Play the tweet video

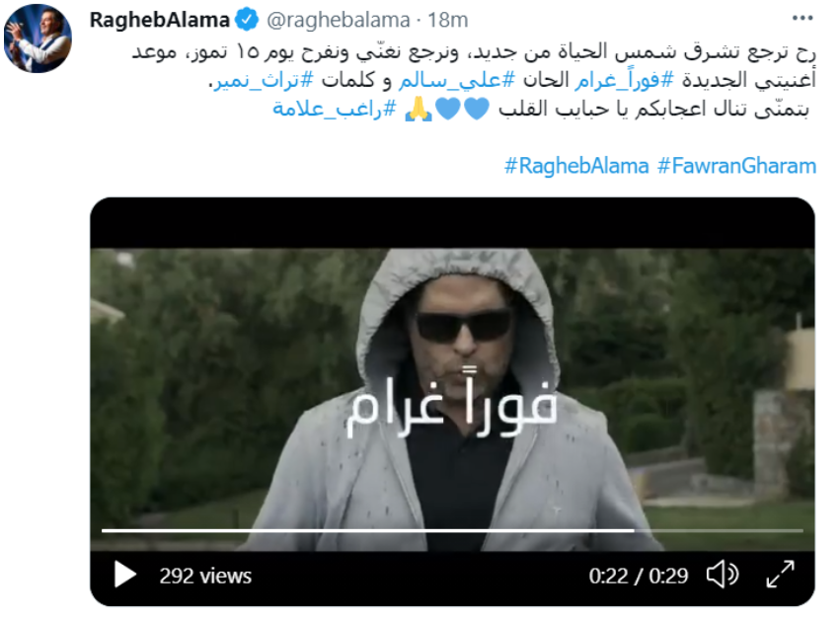125,576
